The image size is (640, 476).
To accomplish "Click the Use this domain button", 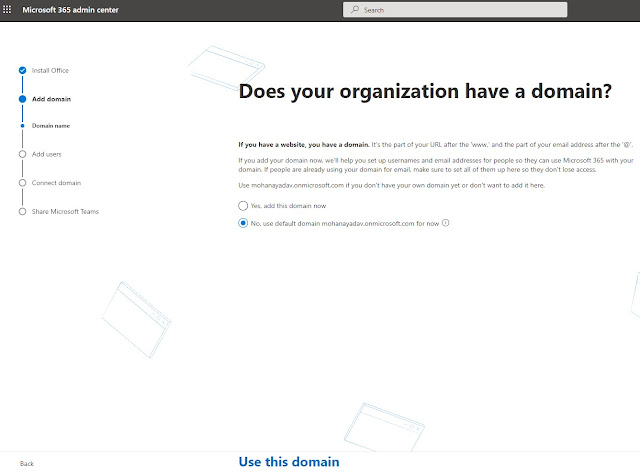I will click(x=289, y=462).
